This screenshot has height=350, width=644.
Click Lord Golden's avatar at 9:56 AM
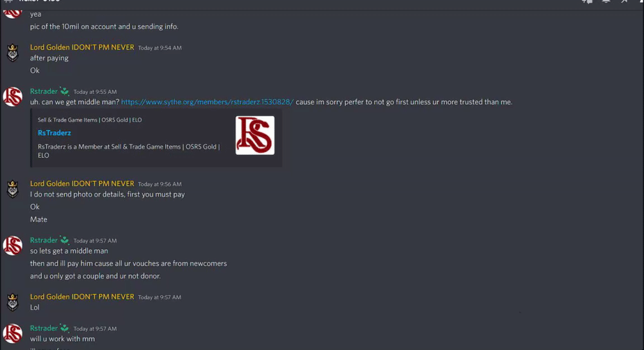pos(13,189)
